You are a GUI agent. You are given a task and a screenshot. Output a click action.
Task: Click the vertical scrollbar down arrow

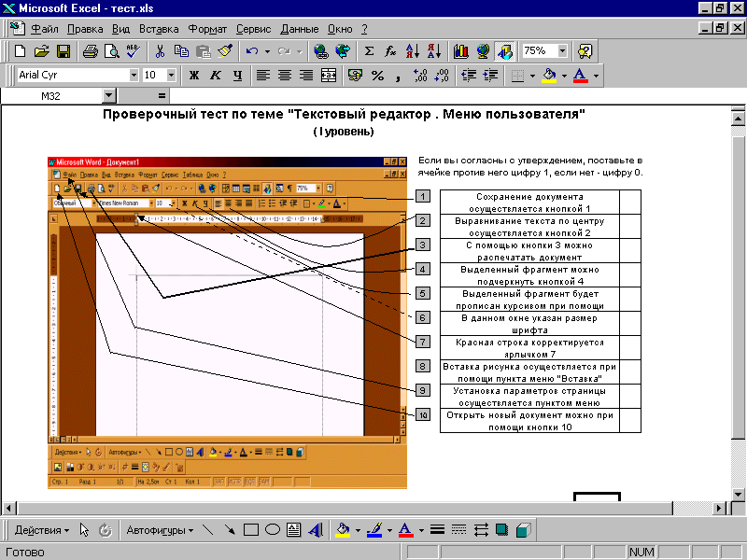[x=738, y=495]
